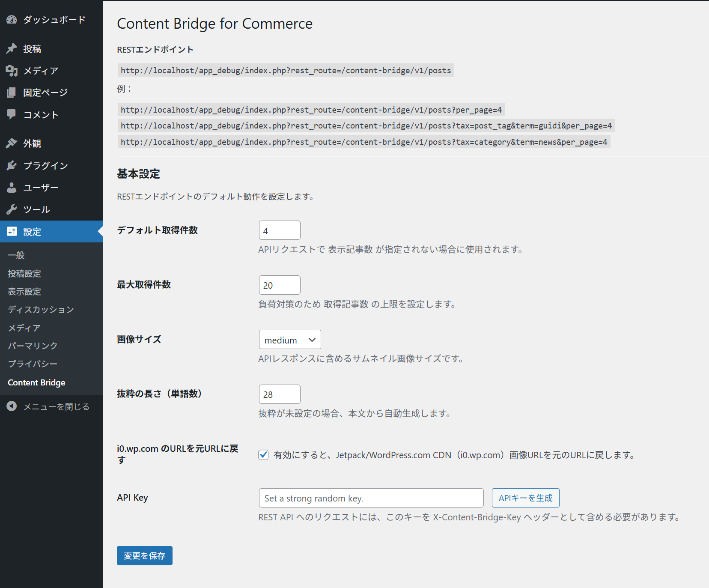Open the プラグイン plugin icon
Screen dimensions: 709x588
(x=12, y=165)
